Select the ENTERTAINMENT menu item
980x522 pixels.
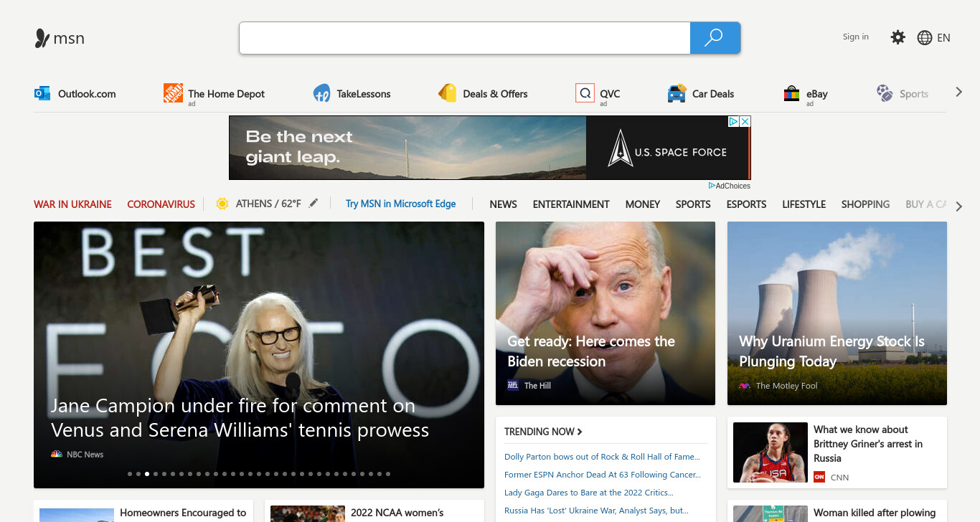pos(571,204)
